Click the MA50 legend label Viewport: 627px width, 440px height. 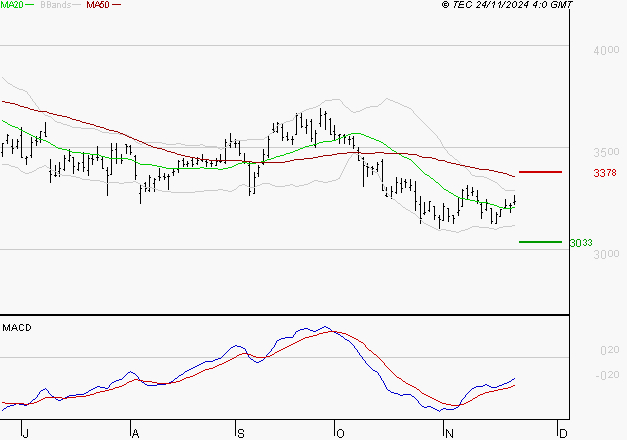click(98, 5)
